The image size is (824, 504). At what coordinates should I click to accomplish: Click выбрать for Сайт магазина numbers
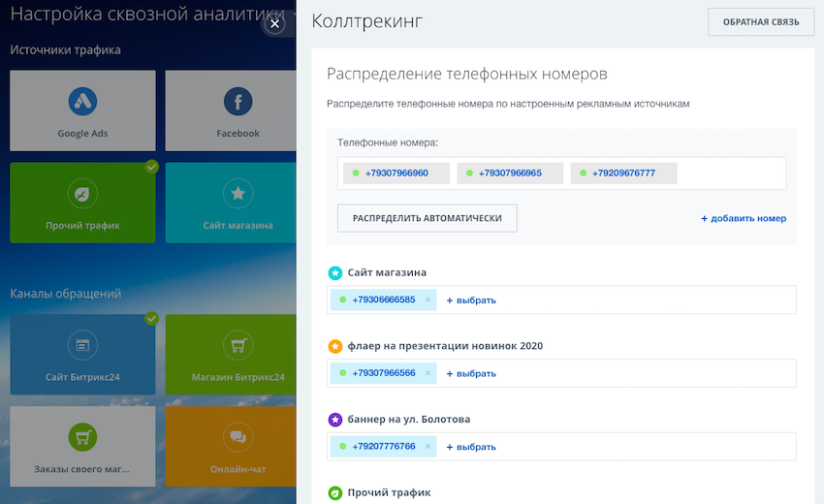tap(471, 300)
